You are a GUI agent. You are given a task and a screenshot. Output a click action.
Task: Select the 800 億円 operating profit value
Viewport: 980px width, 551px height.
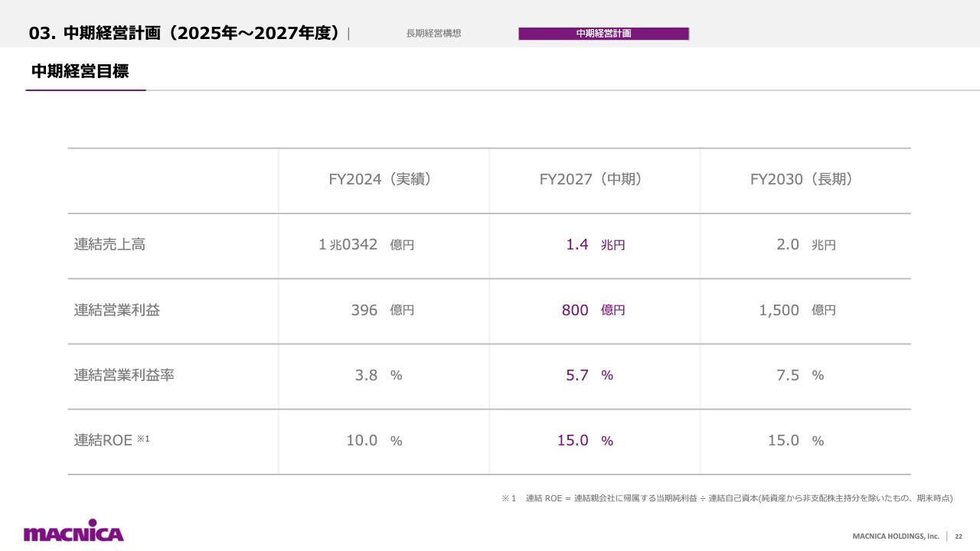[593, 310]
